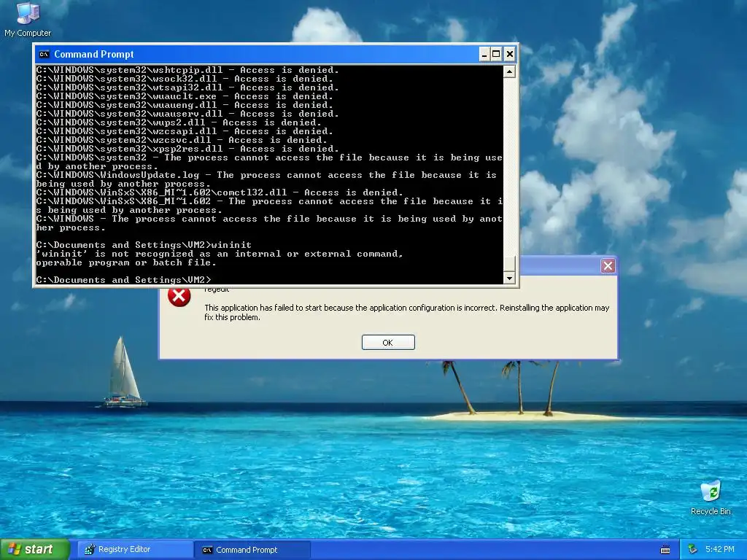
Task: Open the My Computer desktop icon
Action: [28, 19]
